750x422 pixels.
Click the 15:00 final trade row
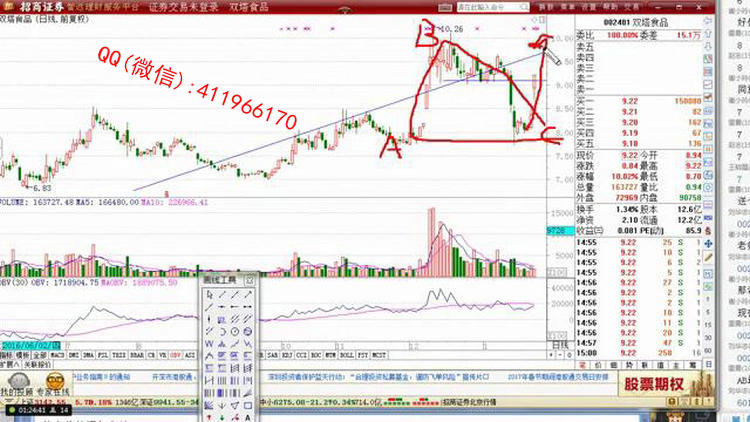click(640, 353)
